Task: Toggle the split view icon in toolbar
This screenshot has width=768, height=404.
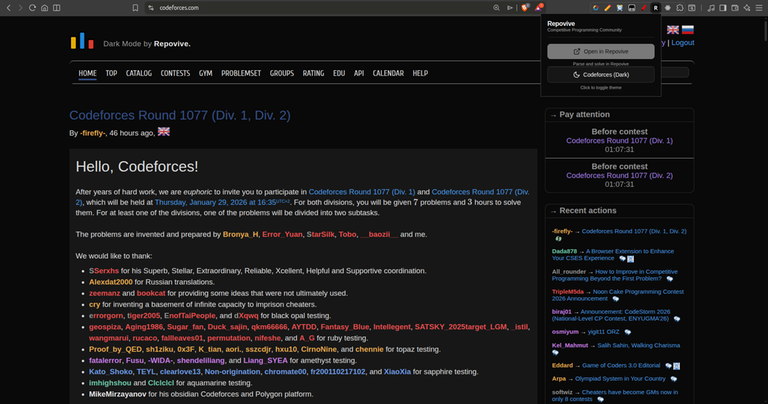Action: (x=57, y=8)
